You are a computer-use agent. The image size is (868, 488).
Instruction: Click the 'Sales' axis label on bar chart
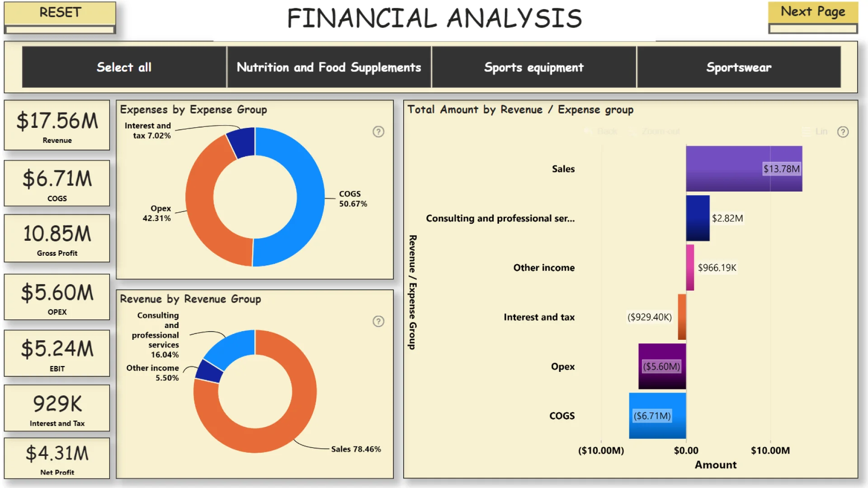point(563,169)
